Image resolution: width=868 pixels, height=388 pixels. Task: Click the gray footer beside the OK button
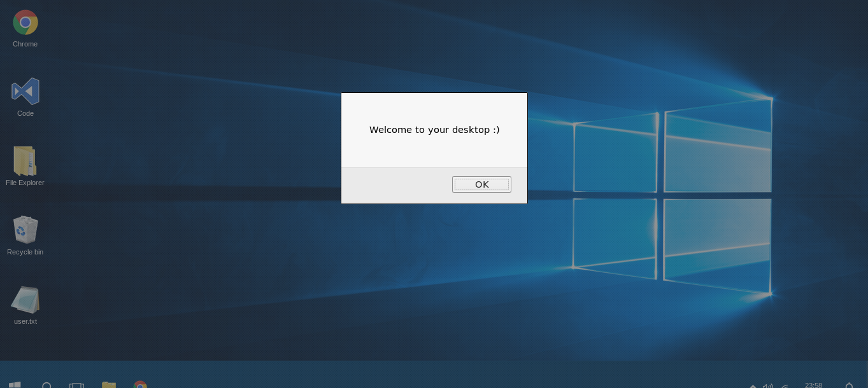point(395,185)
